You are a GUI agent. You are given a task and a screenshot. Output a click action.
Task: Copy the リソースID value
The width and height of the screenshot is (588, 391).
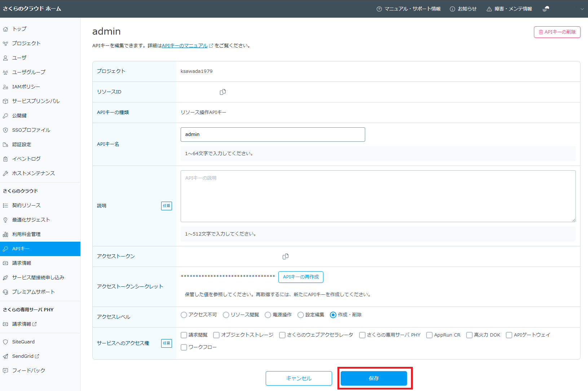click(223, 92)
